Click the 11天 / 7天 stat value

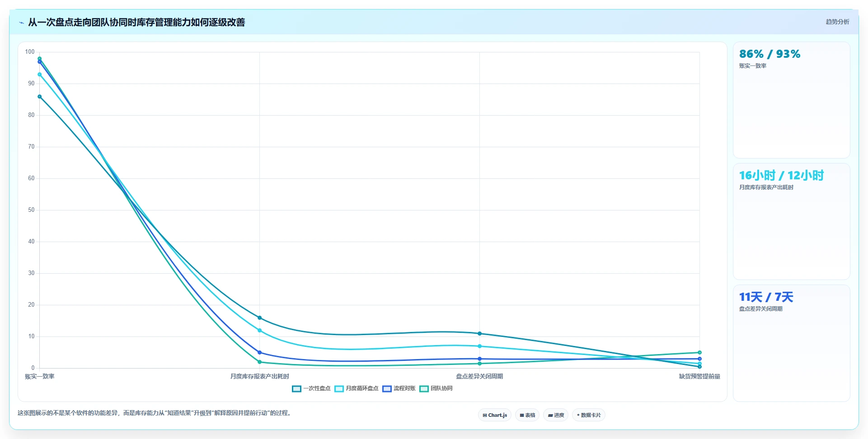pos(766,297)
